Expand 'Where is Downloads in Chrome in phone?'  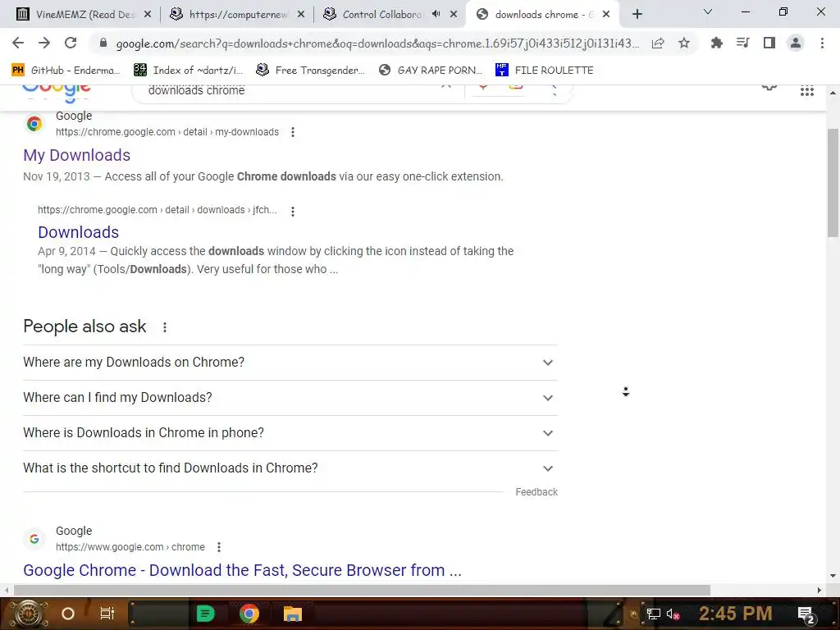pyautogui.click(x=290, y=433)
